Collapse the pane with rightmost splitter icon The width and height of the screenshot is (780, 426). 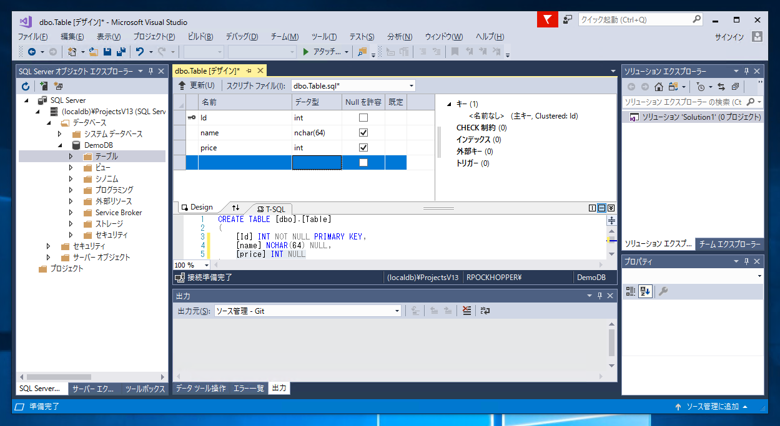click(611, 208)
